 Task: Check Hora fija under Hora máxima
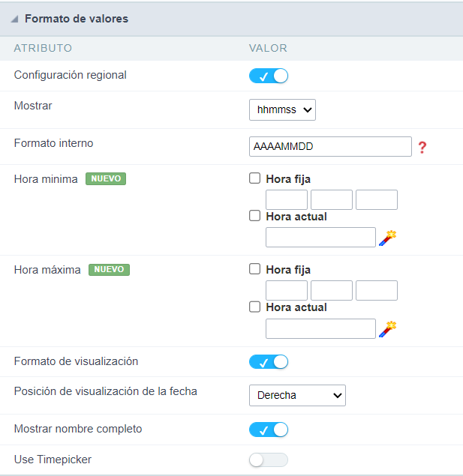point(255,269)
